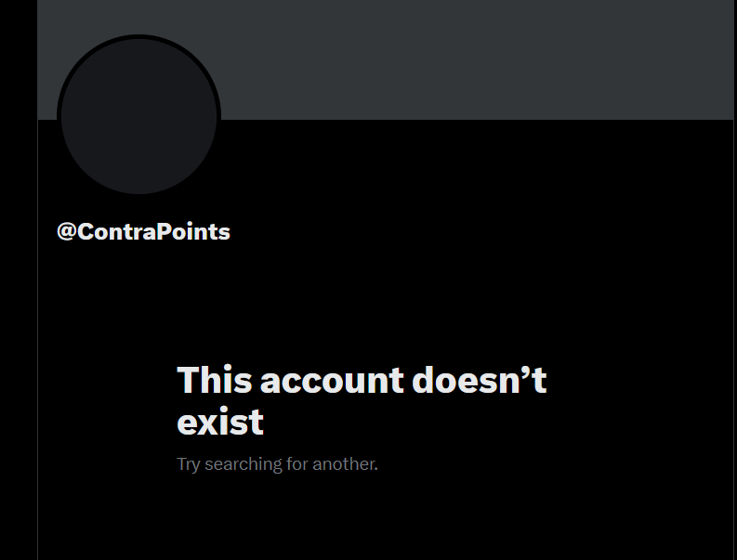Click the empty circular profile avatar placeholder
Viewport: 737px width, 560px height.
click(x=138, y=116)
